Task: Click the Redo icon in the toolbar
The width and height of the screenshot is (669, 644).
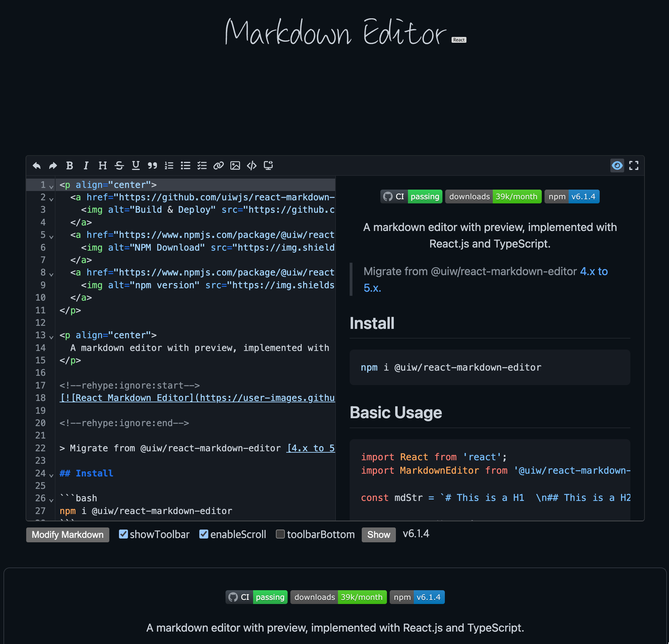Action: pyautogui.click(x=52, y=166)
